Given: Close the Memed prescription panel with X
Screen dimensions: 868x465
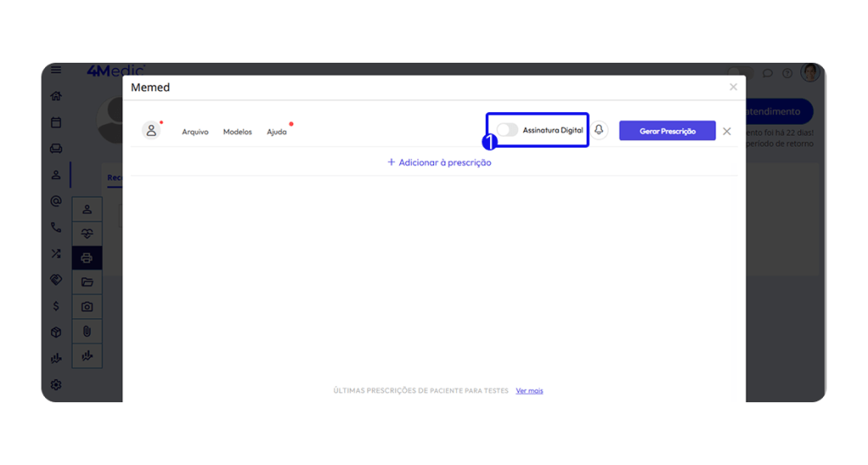Looking at the screenshot, I should point(726,132).
